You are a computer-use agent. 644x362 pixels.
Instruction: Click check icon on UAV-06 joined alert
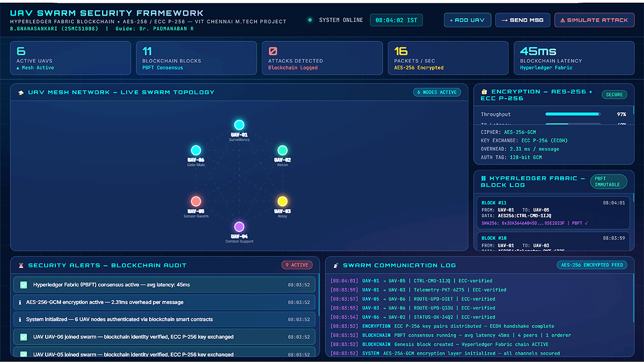(24, 337)
